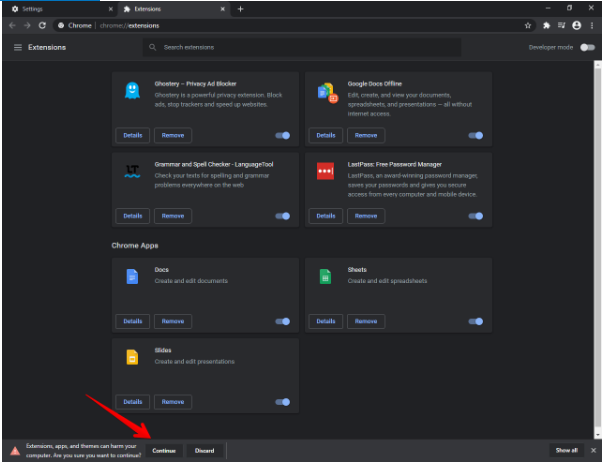Open Details for Ghostery
This screenshot has height=463, width=608.
[133, 135]
